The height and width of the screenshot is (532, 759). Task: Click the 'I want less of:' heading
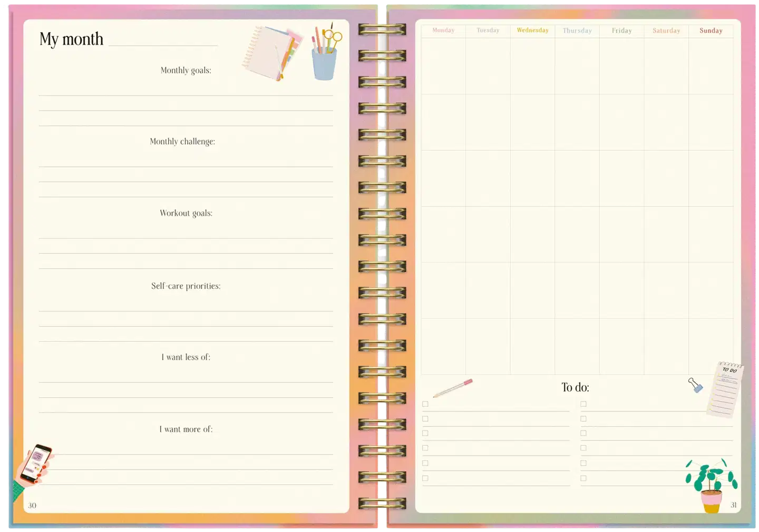click(x=186, y=357)
